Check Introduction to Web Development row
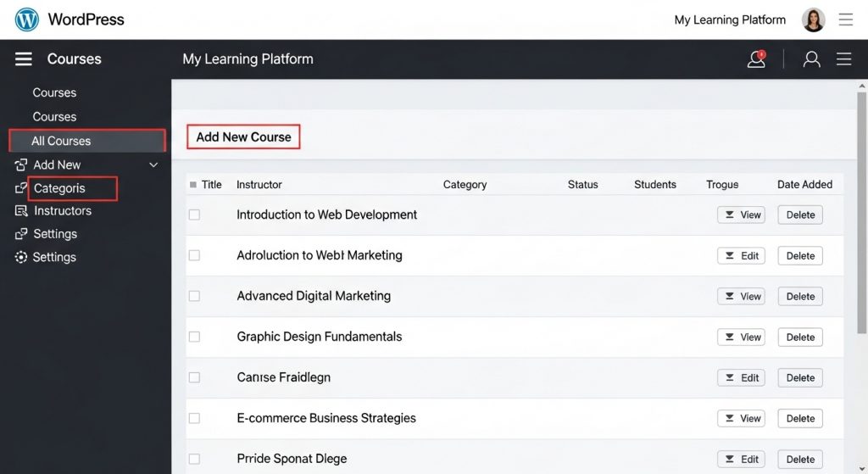Image resolution: width=868 pixels, height=474 pixels. (194, 215)
